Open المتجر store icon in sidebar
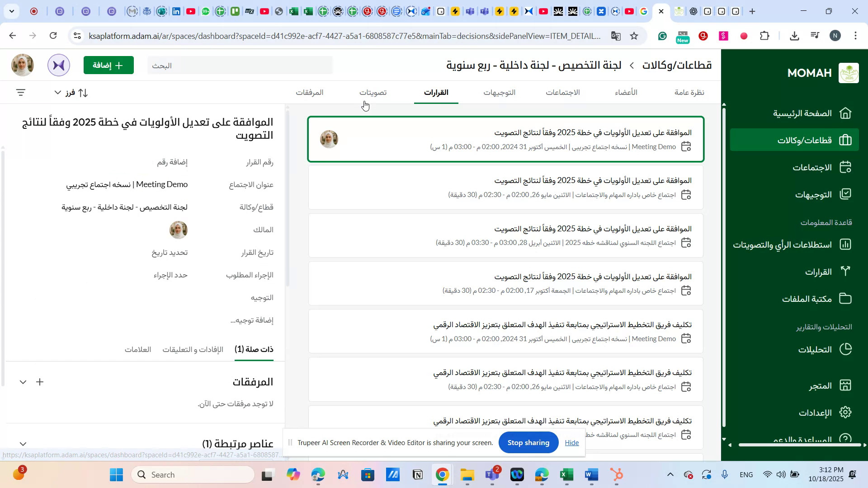868x488 pixels. click(x=845, y=385)
